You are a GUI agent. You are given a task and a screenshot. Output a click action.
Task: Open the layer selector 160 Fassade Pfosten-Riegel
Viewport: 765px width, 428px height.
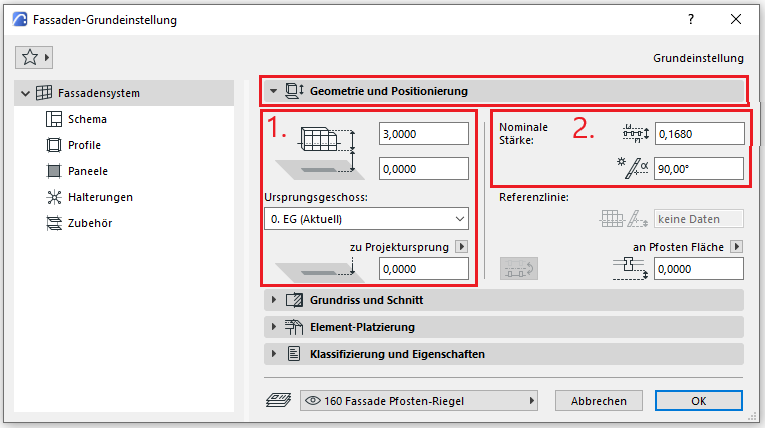418,401
